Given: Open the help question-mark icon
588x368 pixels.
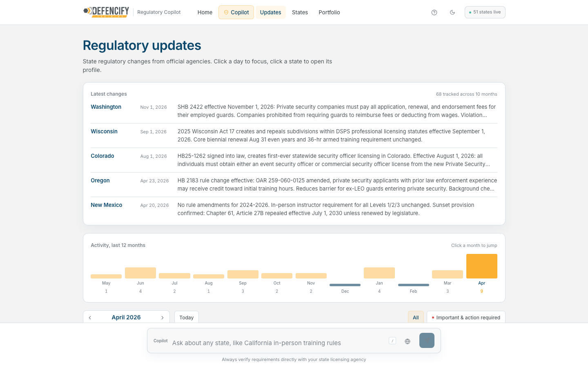Looking at the screenshot, I should (434, 12).
